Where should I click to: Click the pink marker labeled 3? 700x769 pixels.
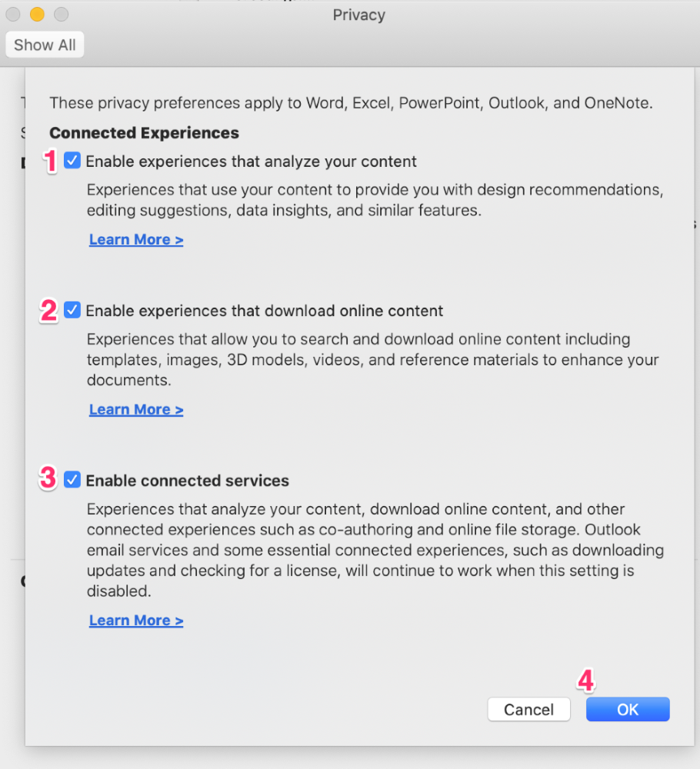pos(47,478)
